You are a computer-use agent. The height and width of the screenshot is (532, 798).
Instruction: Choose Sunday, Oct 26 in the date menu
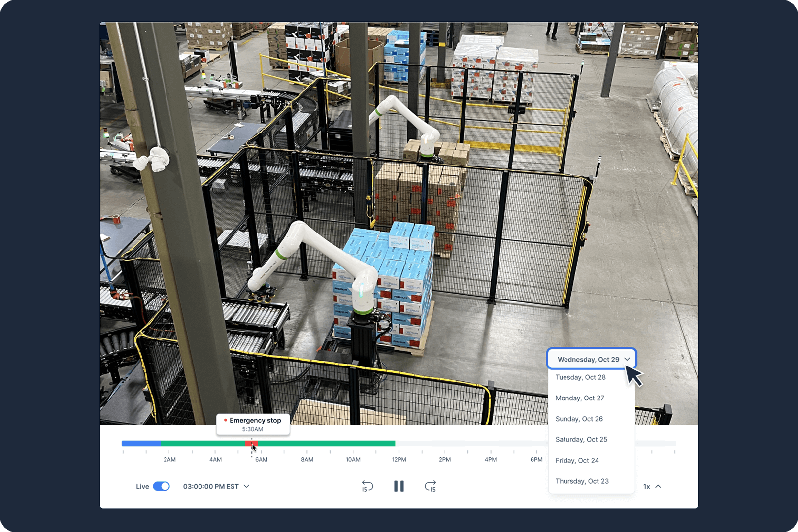coord(579,419)
